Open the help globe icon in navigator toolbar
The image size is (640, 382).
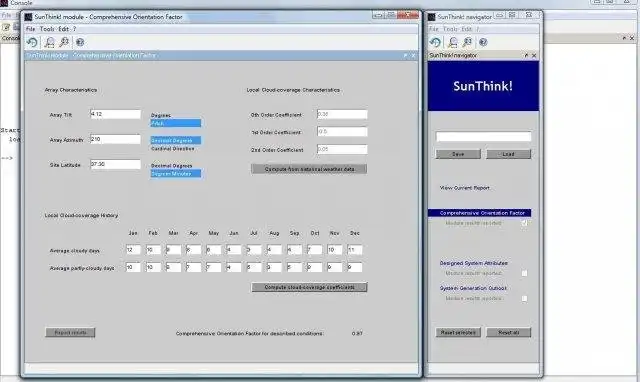[x=483, y=42]
